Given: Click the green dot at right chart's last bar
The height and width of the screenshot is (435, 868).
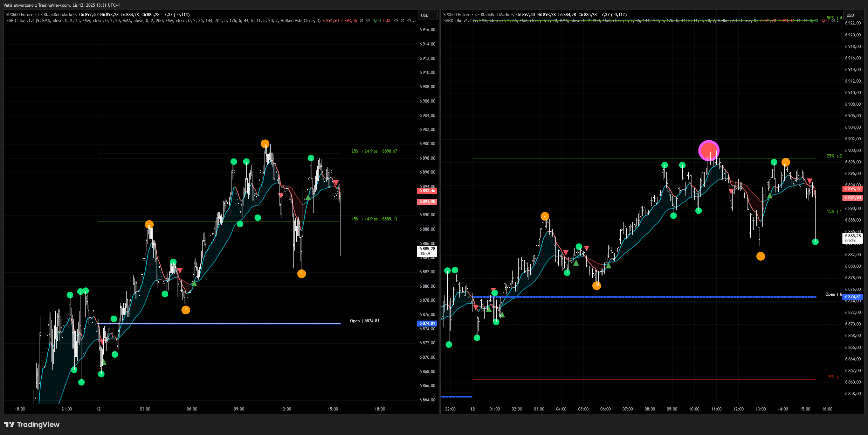Looking at the screenshot, I should coord(815,242).
